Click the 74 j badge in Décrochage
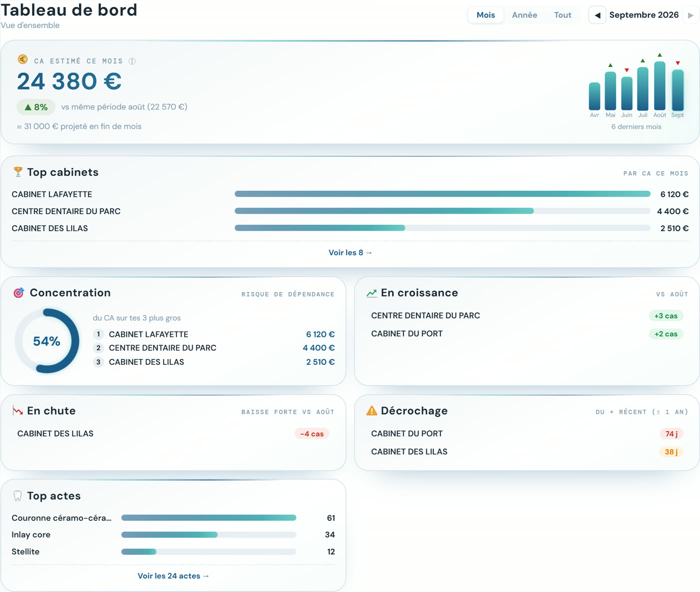 [x=671, y=434]
